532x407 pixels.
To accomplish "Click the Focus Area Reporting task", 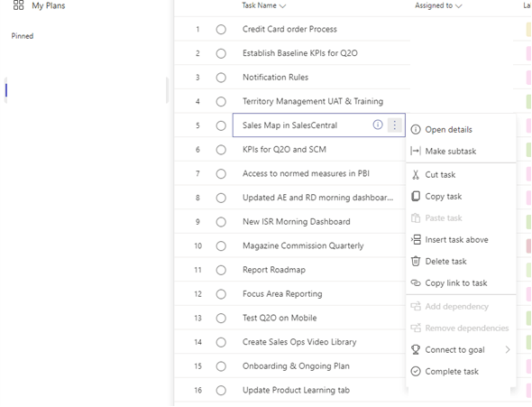I will click(x=282, y=294).
